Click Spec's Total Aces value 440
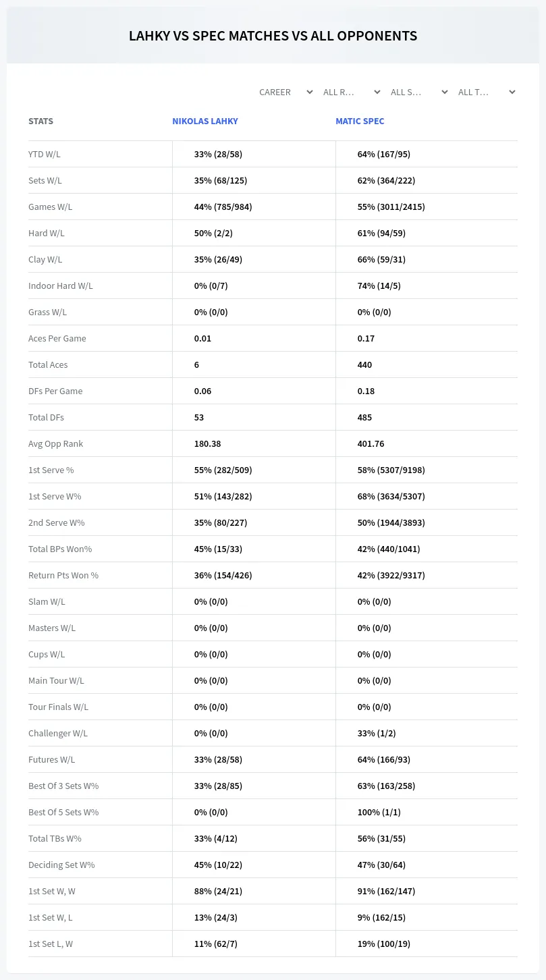This screenshot has height=980, width=546. pyautogui.click(x=364, y=364)
